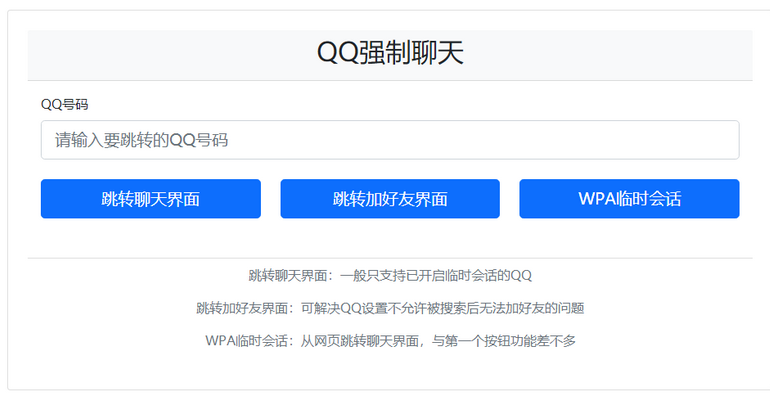Focus the QQ号码 input field
Image resolution: width=770 pixels, height=394 pixels.
click(x=390, y=140)
